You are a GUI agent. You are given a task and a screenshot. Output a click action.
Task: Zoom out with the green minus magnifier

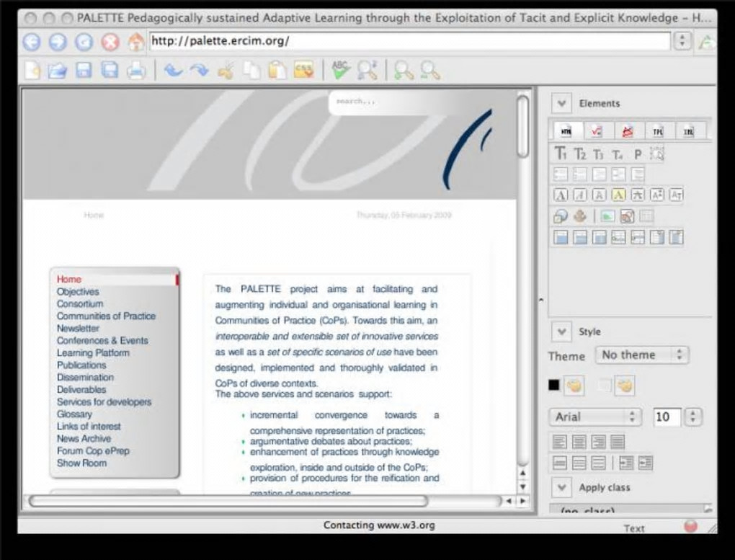[430, 71]
